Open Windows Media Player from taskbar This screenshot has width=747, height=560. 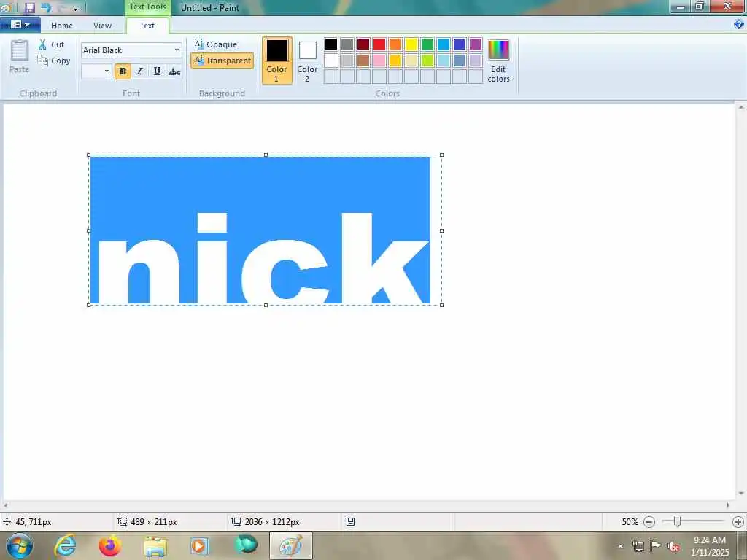[199, 545]
